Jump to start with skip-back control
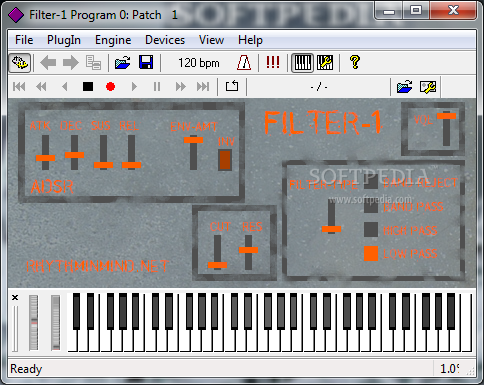This screenshot has width=484, height=385. point(19,87)
